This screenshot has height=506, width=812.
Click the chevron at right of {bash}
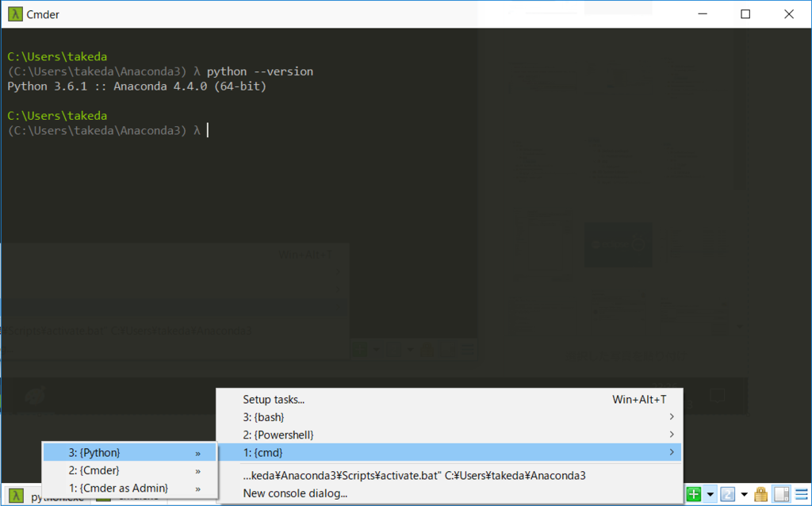pyautogui.click(x=672, y=417)
